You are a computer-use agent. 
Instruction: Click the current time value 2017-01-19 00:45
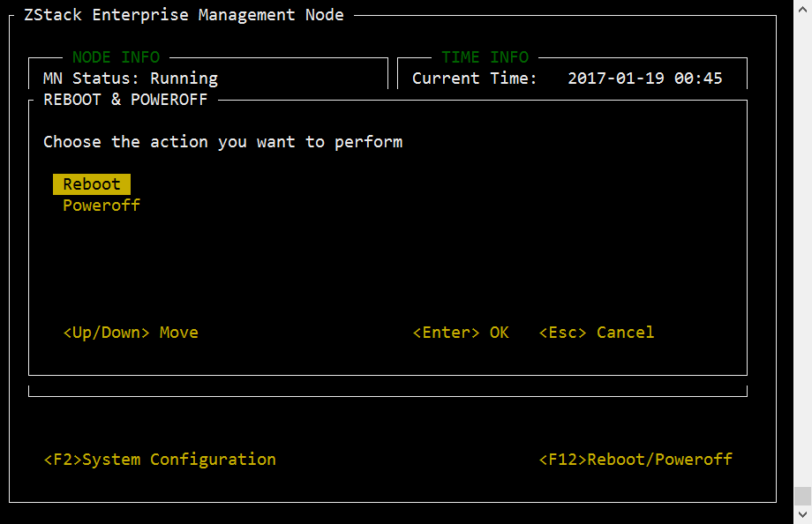tap(644, 79)
